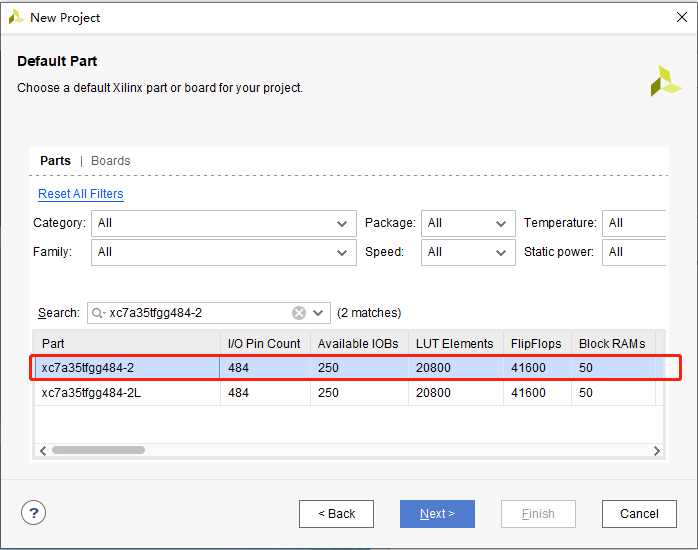Sort by LUT Elements column header

pos(456,344)
